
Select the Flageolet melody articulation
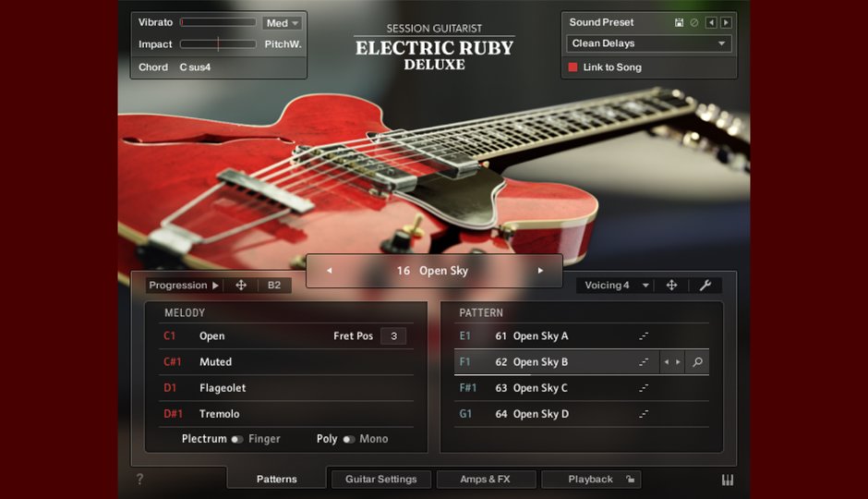pyautogui.click(x=223, y=388)
